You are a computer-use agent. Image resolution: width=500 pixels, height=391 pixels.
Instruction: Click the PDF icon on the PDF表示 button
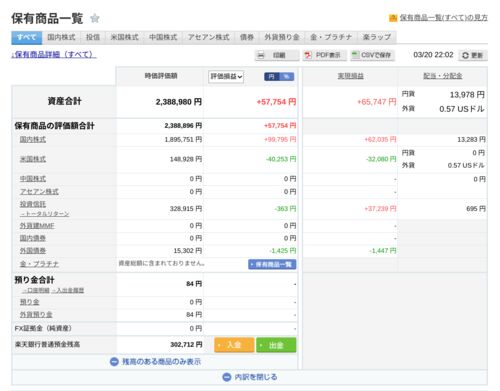click(308, 55)
